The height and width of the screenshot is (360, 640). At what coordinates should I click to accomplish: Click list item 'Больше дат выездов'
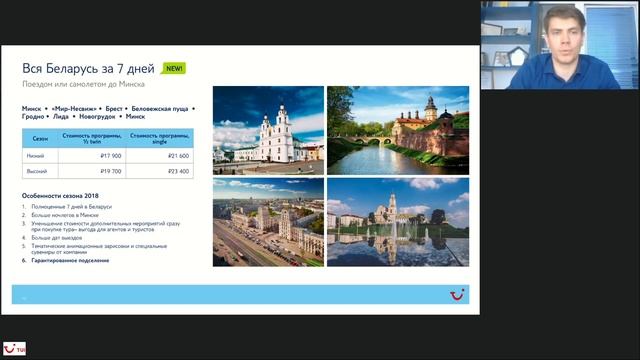point(57,238)
